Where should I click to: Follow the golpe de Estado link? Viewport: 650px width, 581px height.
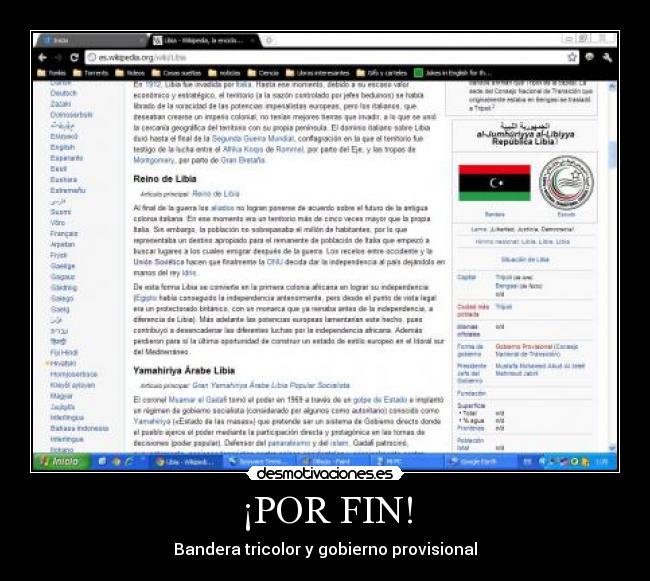pyautogui.click(x=380, y=400)
